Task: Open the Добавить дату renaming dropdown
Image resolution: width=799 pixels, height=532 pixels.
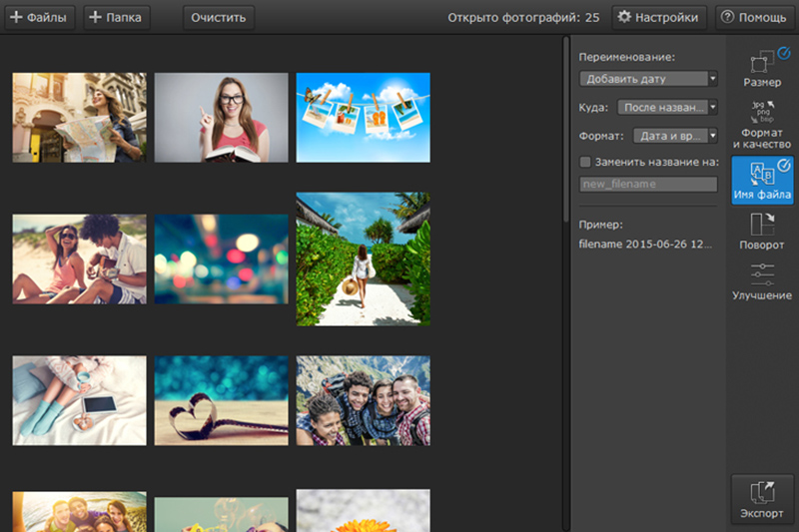Action: 648,79
